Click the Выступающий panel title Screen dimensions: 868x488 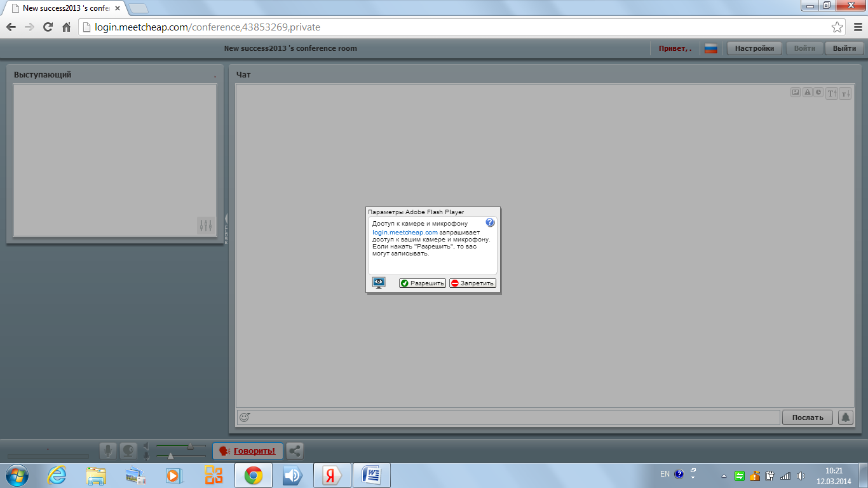pyautogui.click(x=43, y=74)
